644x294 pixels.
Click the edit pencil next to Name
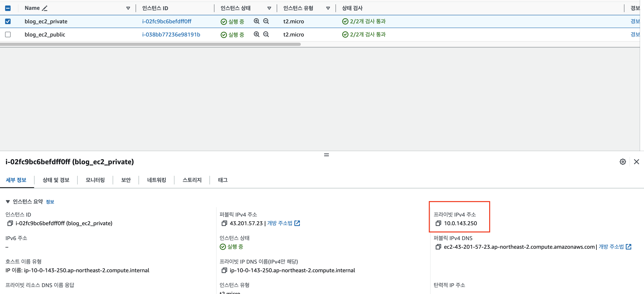pyautogui.click(x=44, y=8)
